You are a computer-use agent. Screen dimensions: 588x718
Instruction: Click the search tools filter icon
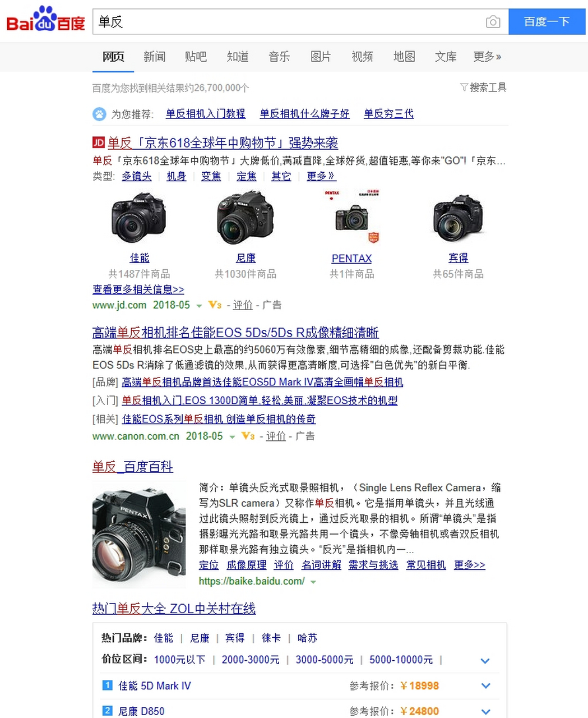[x=464, y=87]
